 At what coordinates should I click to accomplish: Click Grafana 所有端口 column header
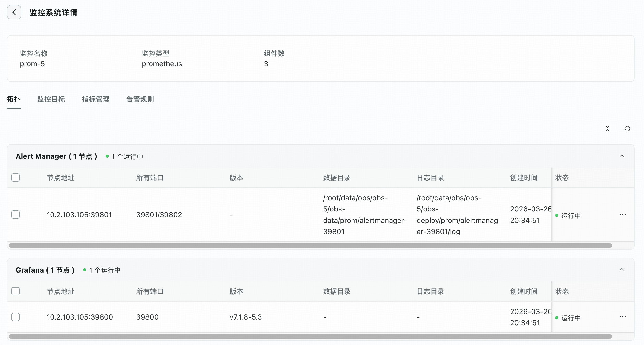(x=150, y=291)
